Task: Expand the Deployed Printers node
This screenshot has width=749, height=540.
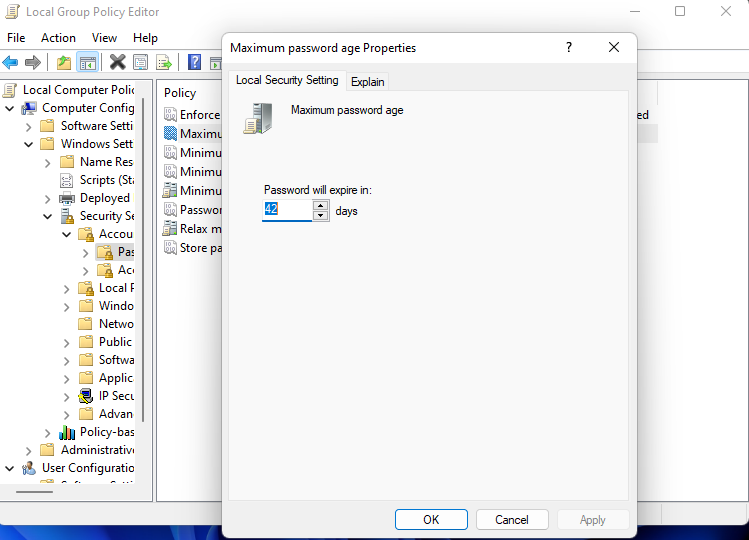Action: click(47, 199)
